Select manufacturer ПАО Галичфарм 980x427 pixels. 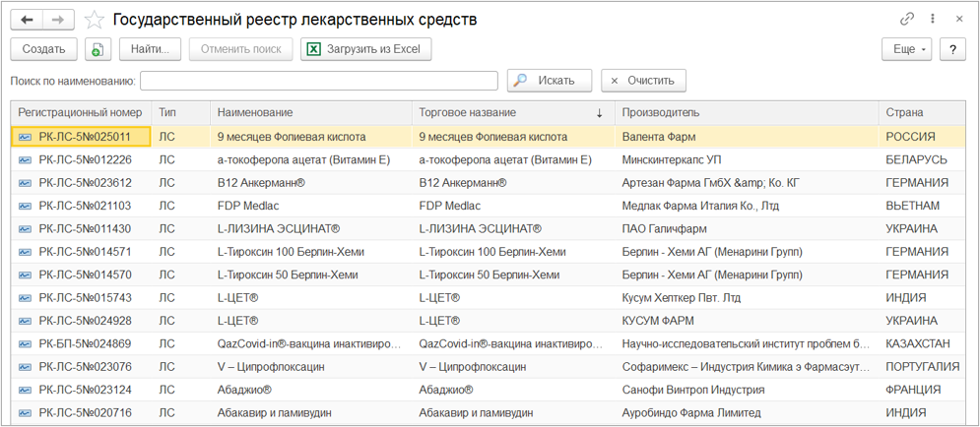[665, 228]
